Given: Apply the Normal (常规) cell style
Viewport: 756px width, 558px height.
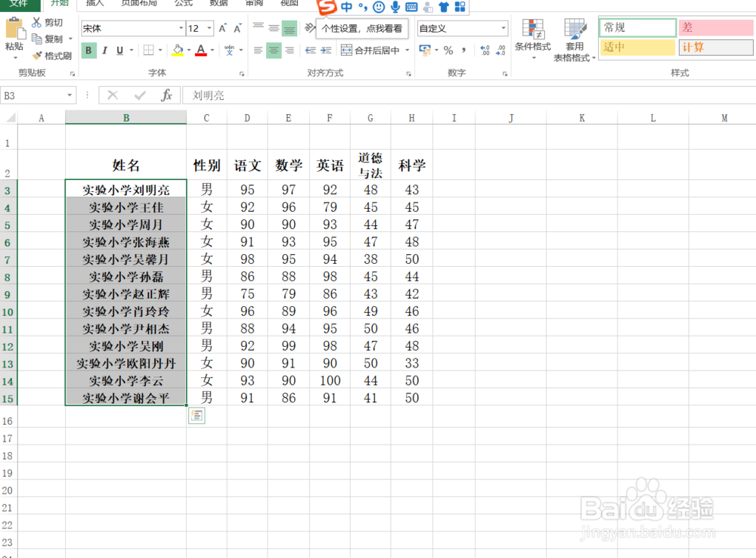Looking at the screenshot, I should 637,27.
